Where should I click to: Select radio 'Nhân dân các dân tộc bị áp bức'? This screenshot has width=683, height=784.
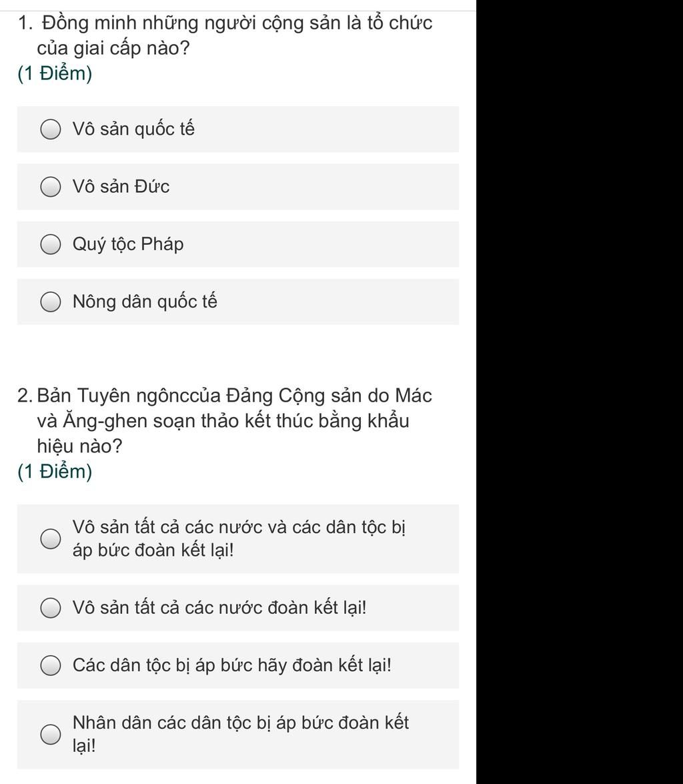click(51, 734)
